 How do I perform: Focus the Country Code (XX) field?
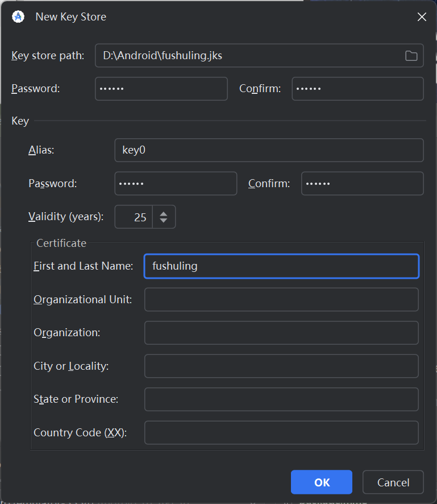281,433
